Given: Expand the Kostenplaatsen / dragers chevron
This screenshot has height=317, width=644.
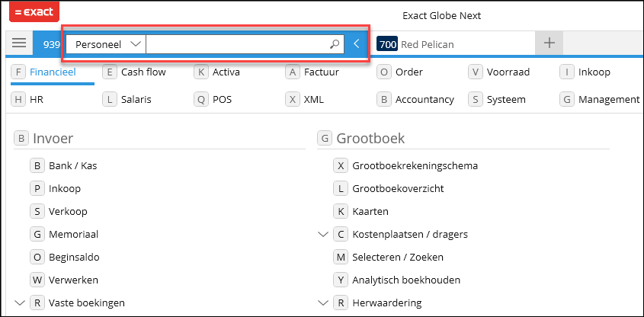Looking at the screenshot, I should coord(323,235).
